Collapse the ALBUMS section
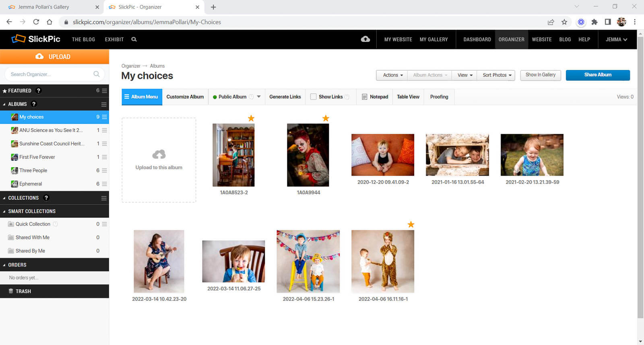The height and width of the screenshot is (345, 644). click(4, 104)
